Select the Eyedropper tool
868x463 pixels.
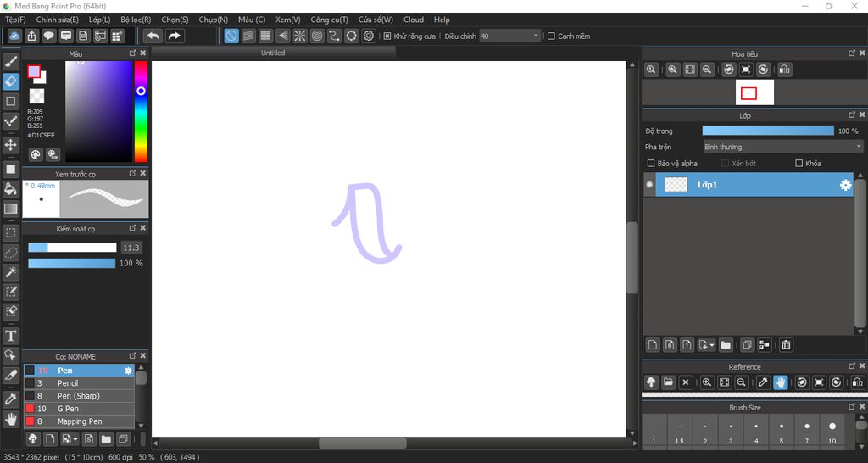10,399
